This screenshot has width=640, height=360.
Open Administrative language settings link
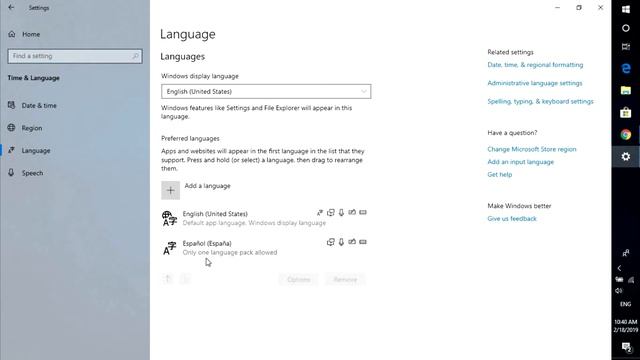coord(535,83)
